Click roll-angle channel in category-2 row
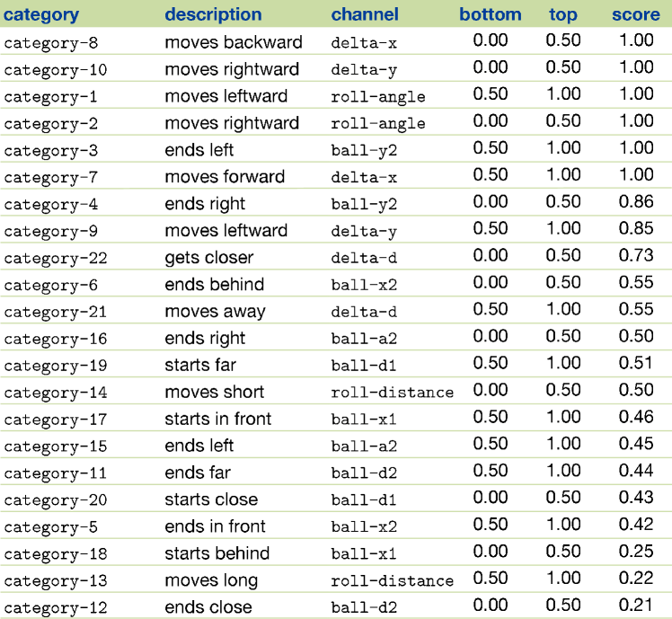 click(x=378, y=124)
